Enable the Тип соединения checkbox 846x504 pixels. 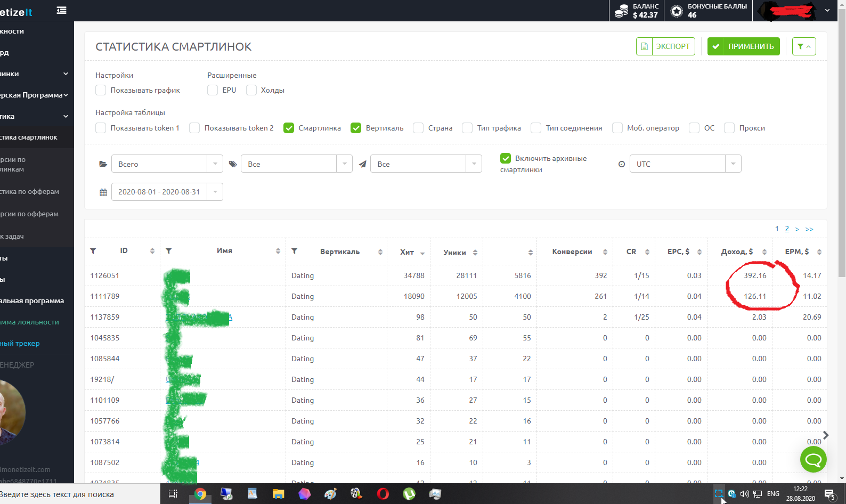point(536,128)
